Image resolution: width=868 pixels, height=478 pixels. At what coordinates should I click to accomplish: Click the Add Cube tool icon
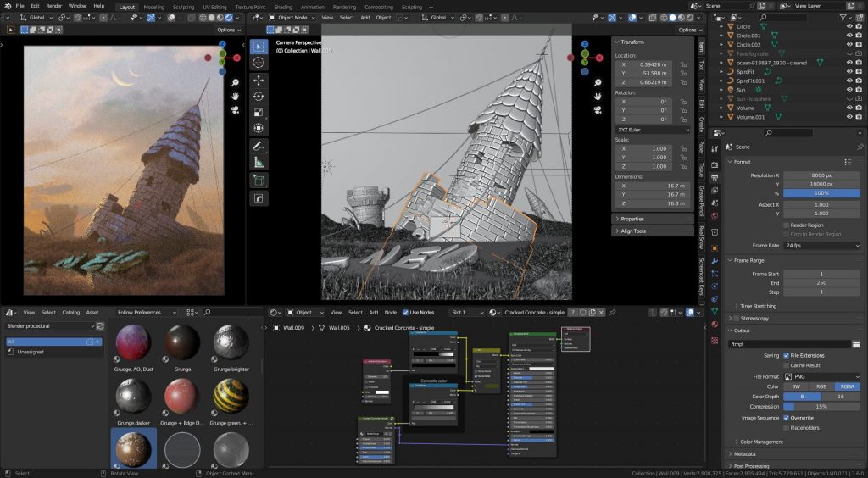click(259, 180)
